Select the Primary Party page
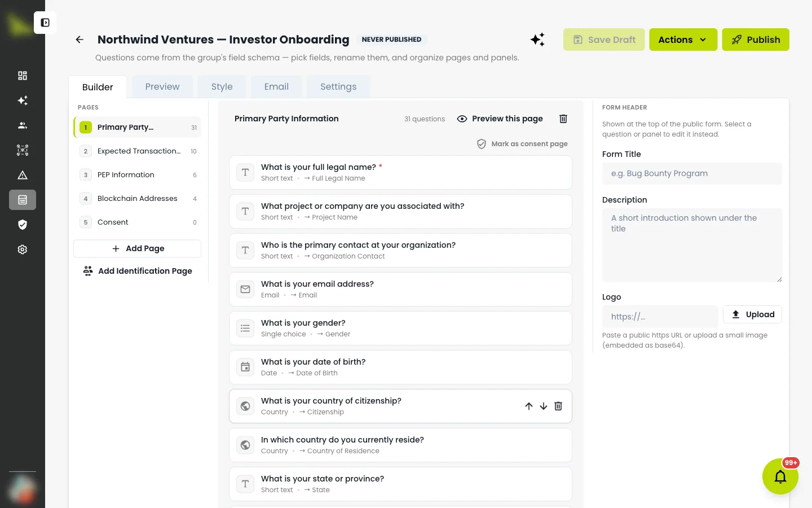 click(138, 128)
